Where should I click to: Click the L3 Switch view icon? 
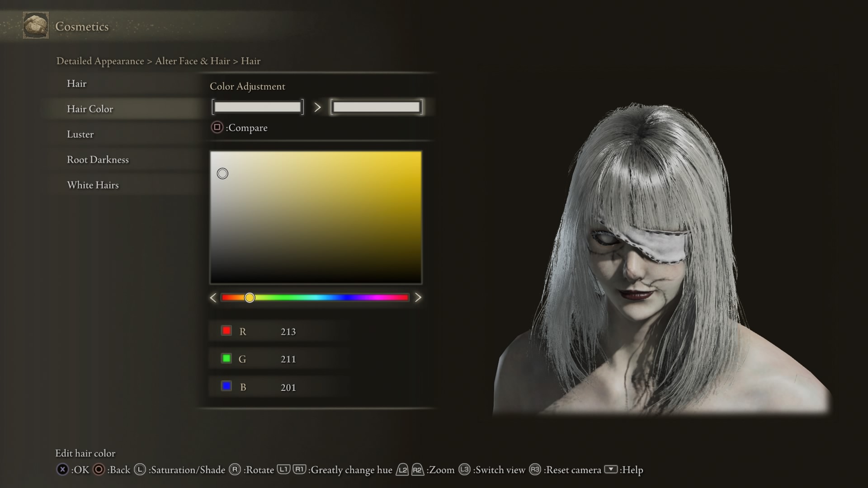[x=464, y=469]
